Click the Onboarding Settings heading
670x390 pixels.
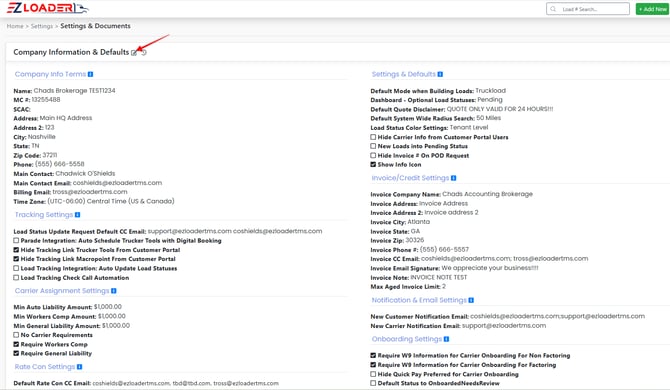[x=407, y=339]
